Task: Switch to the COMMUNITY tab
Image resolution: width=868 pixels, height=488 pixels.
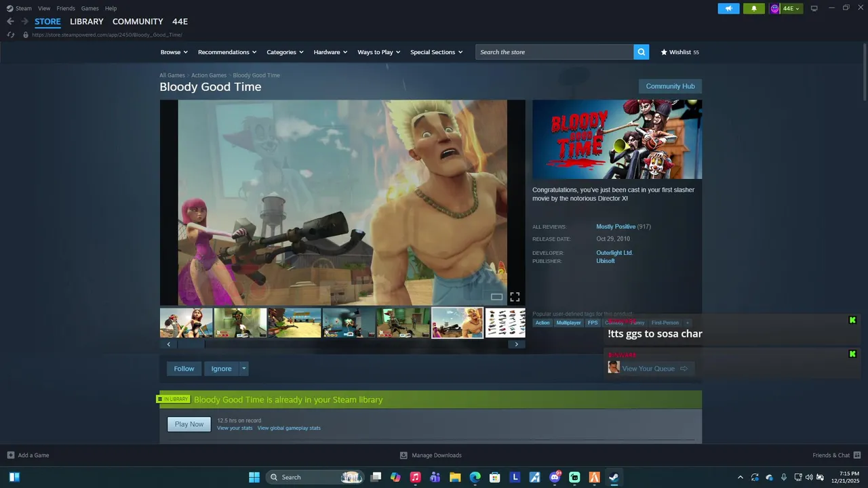Action: [138, 22]
